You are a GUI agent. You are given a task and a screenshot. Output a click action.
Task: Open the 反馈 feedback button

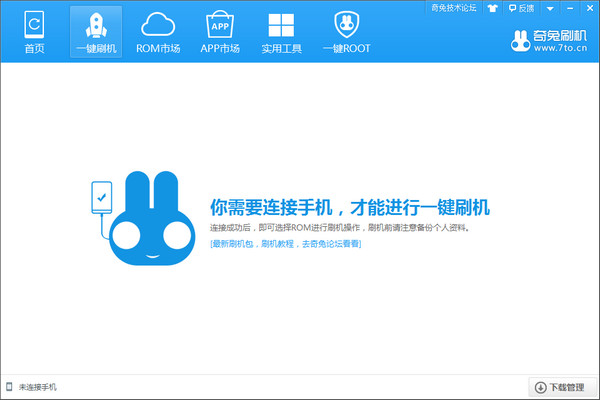tap(521, 8)
